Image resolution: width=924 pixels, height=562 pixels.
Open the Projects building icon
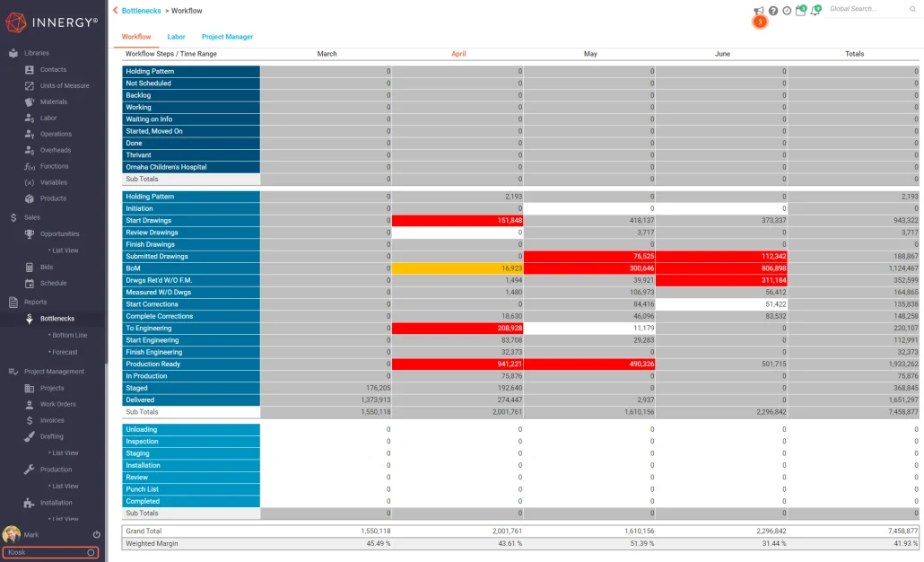pos(29,388)
